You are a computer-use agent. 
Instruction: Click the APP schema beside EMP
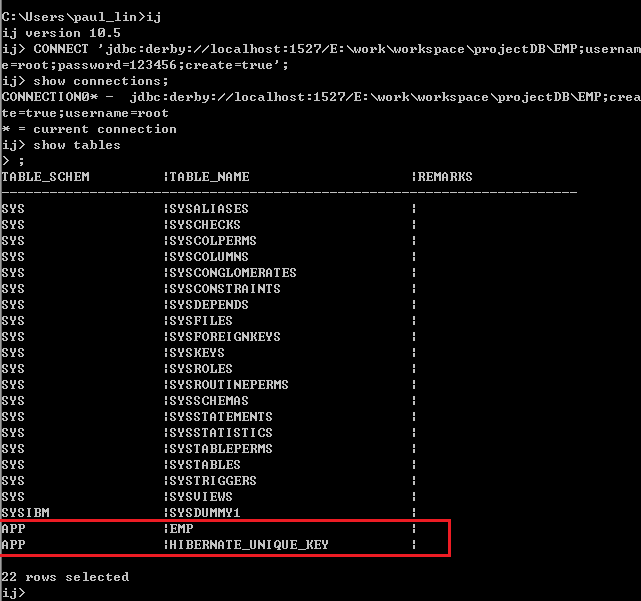click(13, 529)
